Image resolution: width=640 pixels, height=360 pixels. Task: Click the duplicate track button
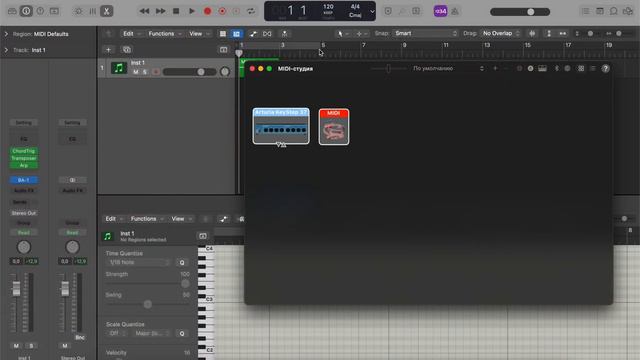pos(127,49)
